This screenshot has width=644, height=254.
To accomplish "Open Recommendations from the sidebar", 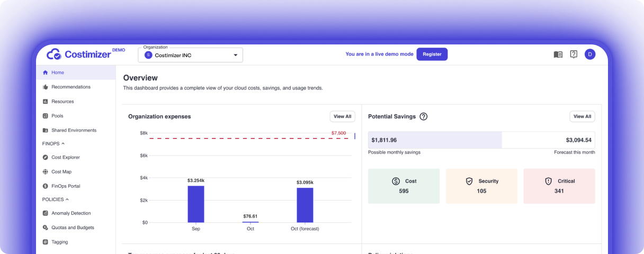I will tap(70, 87).
